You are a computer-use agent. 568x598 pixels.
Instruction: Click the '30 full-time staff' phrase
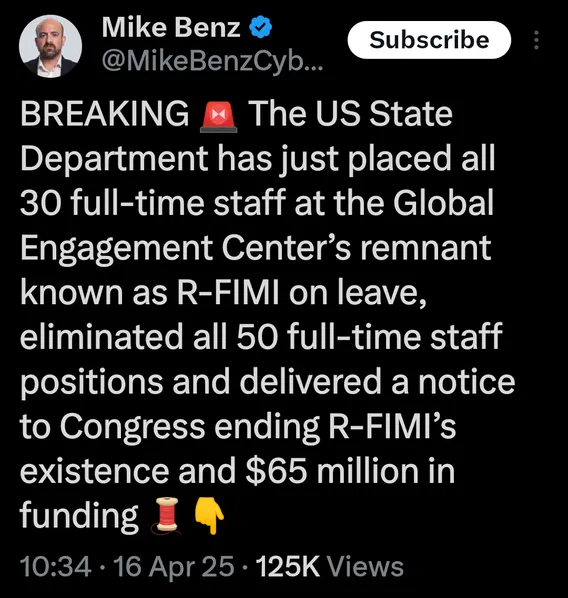(x=153, y=203)
